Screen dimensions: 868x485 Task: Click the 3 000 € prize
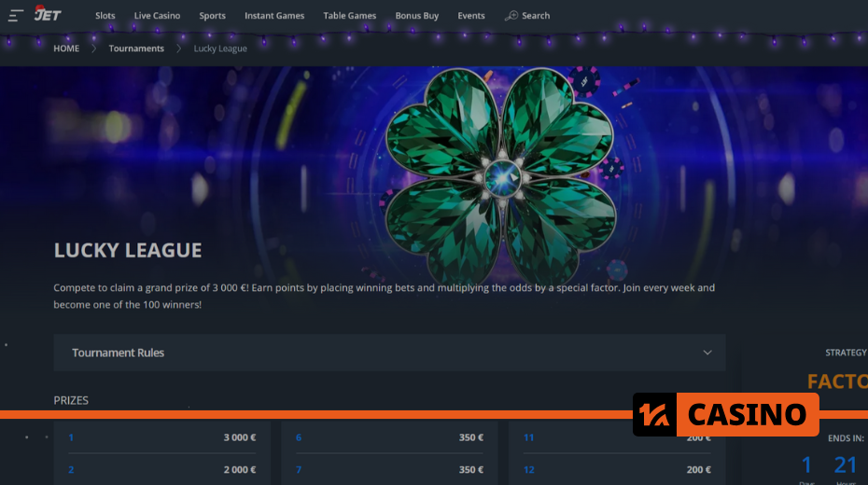[x=240, y=437]
